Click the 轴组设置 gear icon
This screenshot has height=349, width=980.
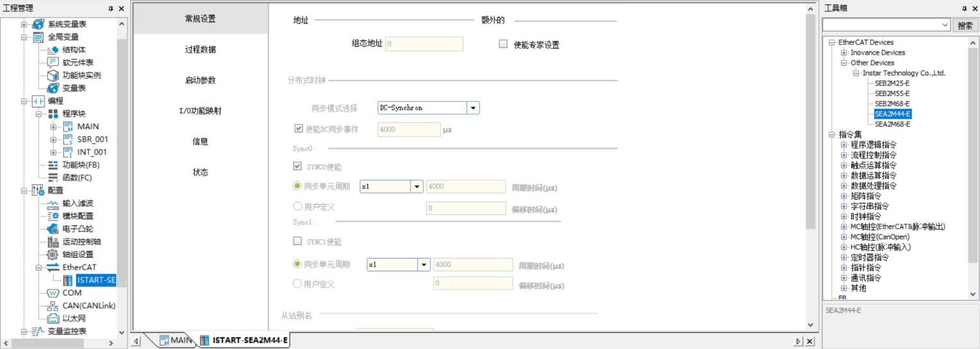click(x=53, y=255)
